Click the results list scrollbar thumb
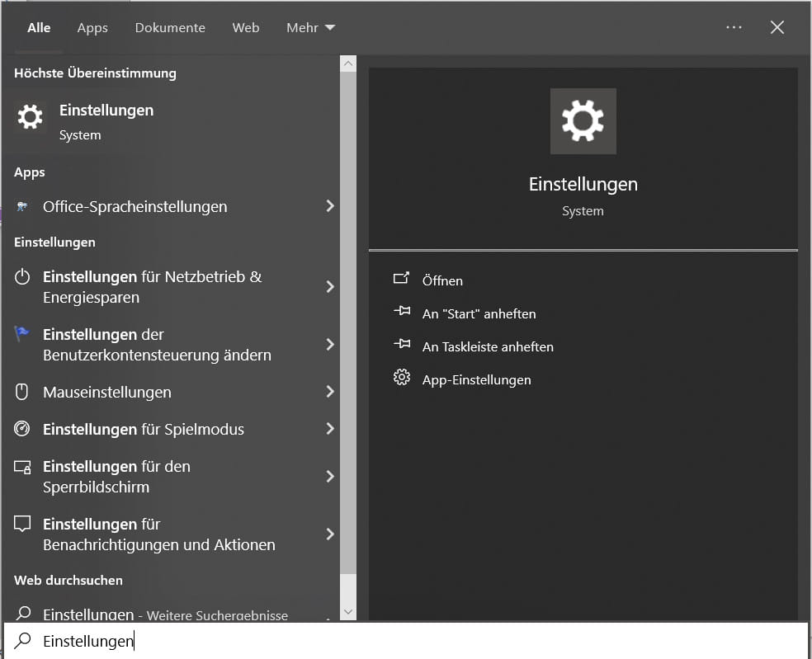The image size is (812, 659). [x=348, y=322]
